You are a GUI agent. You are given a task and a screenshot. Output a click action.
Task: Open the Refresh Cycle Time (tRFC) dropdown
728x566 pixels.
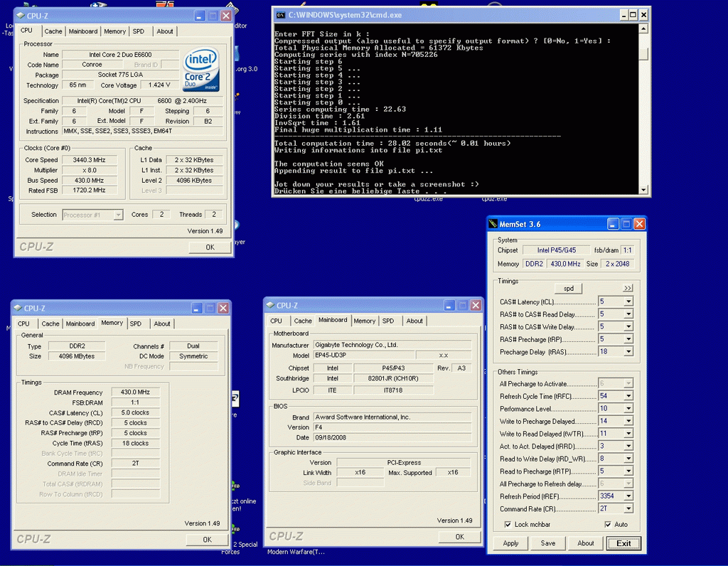pos(628,396)
